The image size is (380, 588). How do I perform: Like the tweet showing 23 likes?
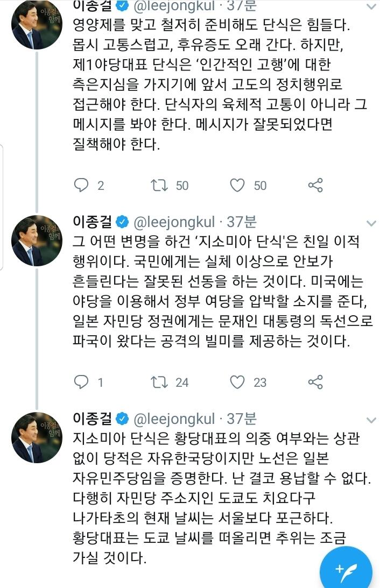[237, 382]
